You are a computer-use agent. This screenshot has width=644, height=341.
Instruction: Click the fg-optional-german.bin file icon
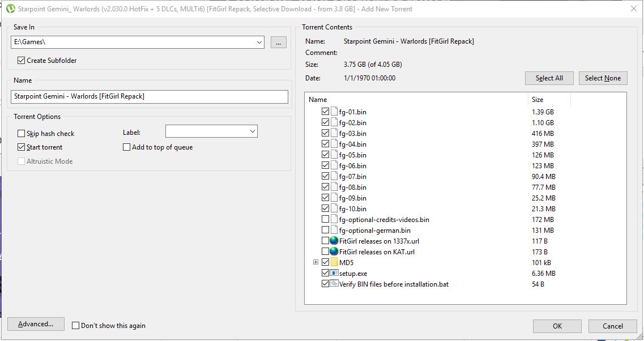point(334,229)
